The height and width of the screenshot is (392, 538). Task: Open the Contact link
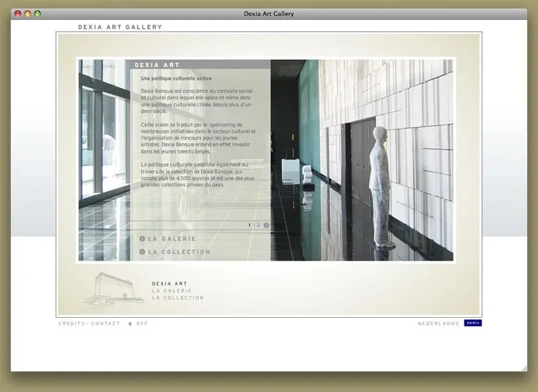click(106, 323)
